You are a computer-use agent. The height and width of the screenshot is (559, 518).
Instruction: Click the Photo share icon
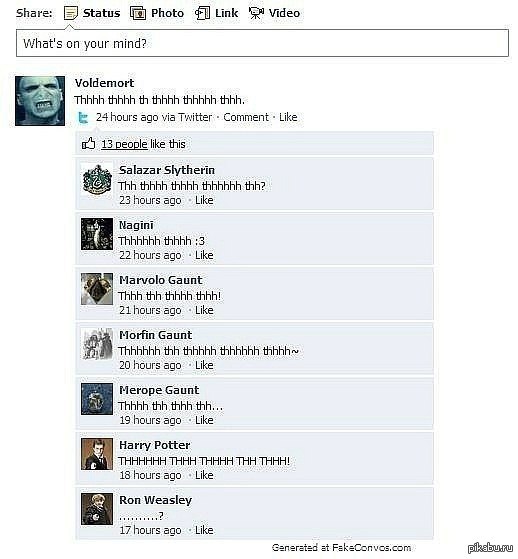138,14
